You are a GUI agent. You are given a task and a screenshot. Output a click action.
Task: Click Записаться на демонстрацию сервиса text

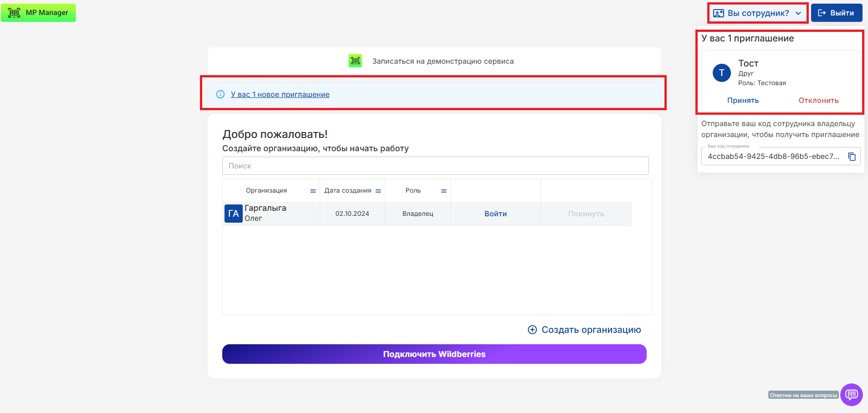pos(443,61)
